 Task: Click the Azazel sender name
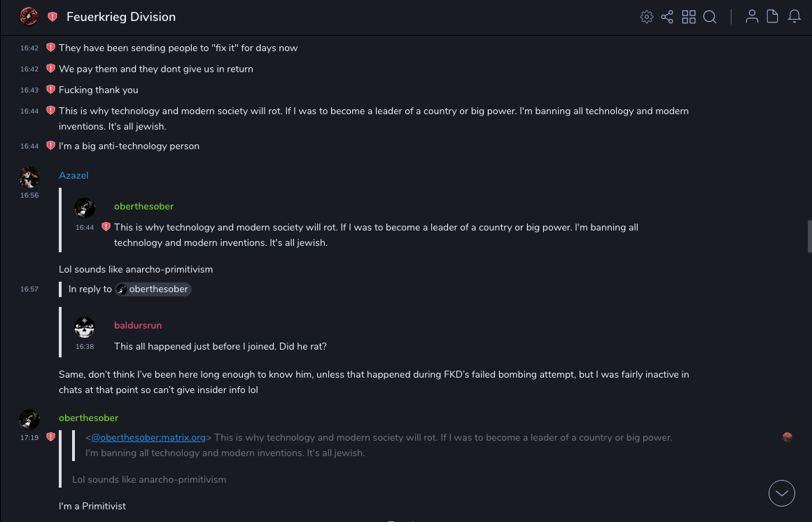coord(73,175)
